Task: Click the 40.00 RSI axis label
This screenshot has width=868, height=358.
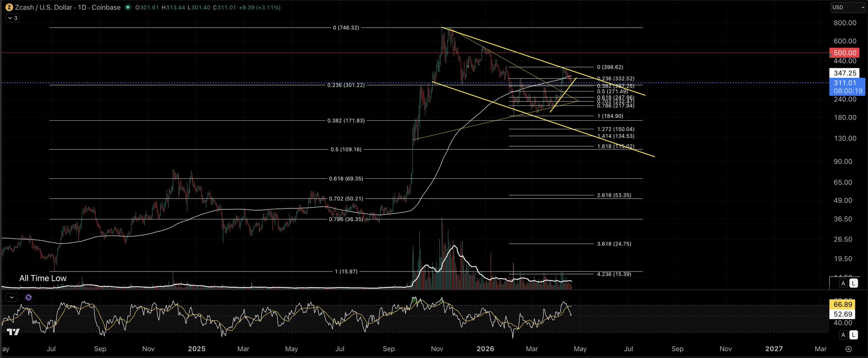Action: (x=842, y=323)
